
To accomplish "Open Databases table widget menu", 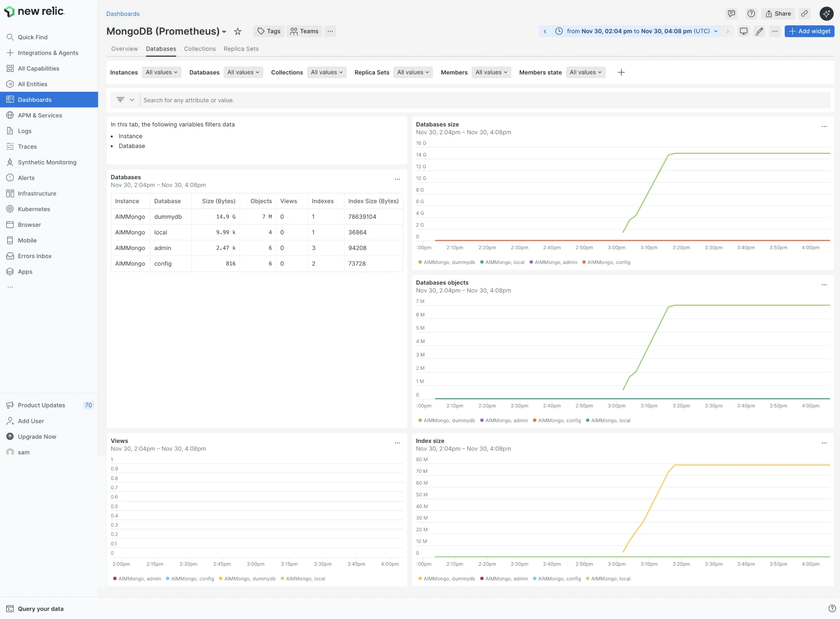I will (397, 179).
